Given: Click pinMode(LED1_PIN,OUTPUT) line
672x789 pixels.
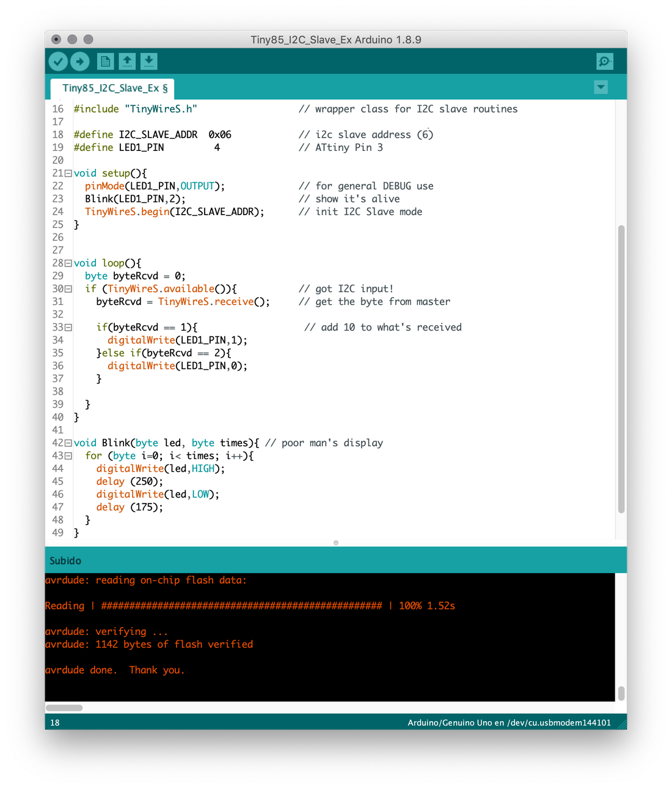Looking at the screenshot, I should (155, 186).
